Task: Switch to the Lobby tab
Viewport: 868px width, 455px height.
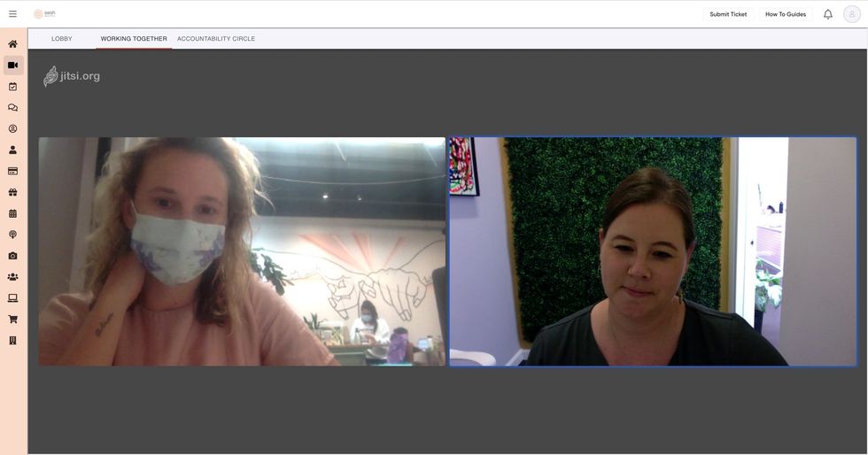Action: [62, 39]
